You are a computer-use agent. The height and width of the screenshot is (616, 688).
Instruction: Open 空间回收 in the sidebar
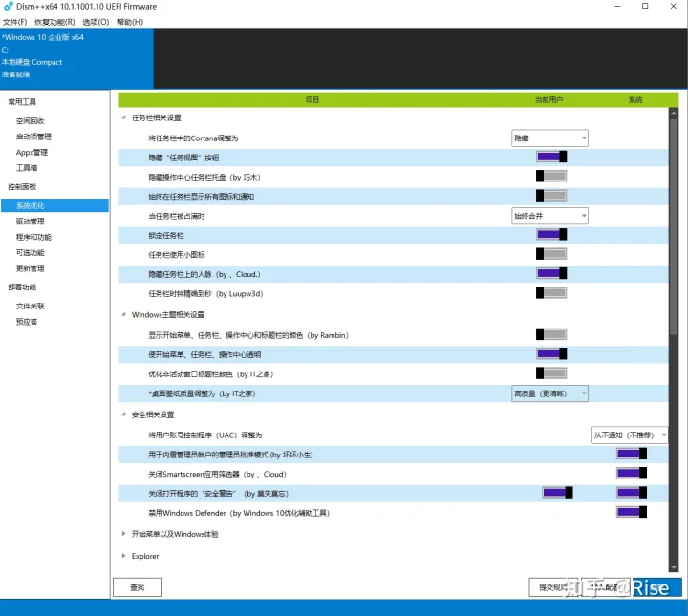coord(30,121)
